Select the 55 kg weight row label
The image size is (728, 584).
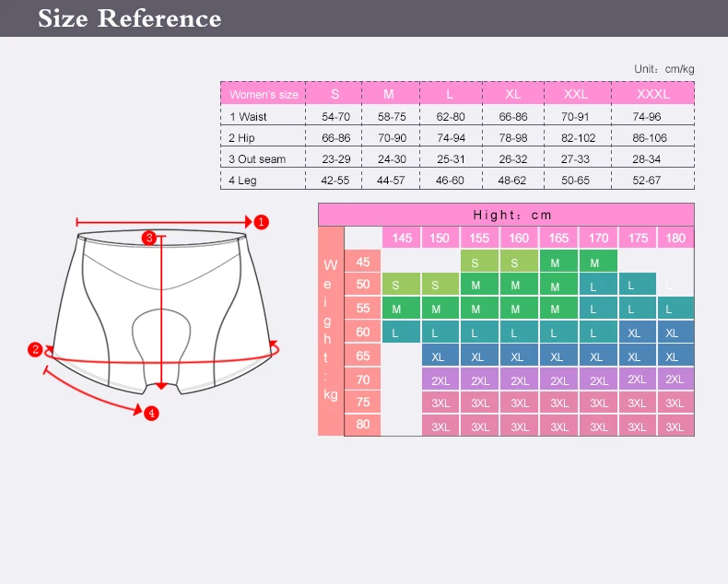(x=362, y=308)
